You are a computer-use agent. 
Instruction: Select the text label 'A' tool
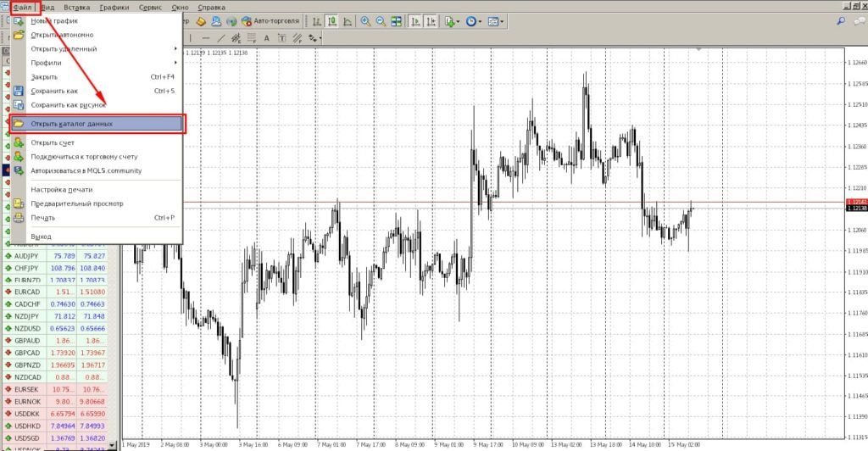[265, 37]
